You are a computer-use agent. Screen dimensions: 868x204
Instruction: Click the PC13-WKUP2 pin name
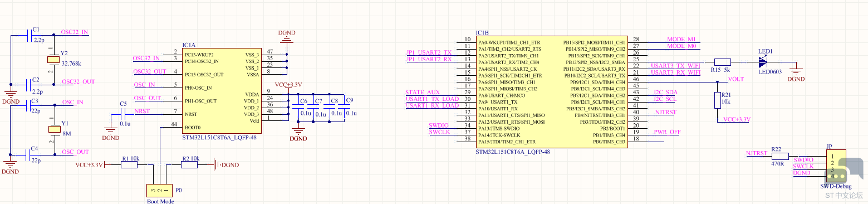click(199, 55)
